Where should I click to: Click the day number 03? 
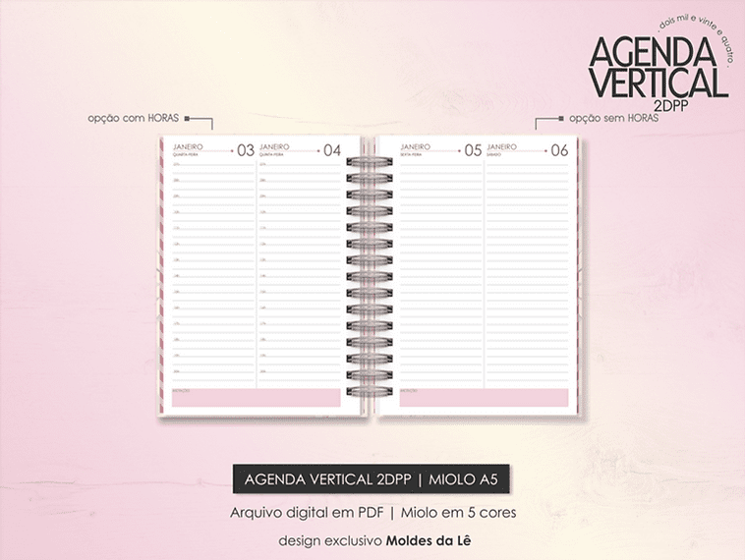click(245, 150)
